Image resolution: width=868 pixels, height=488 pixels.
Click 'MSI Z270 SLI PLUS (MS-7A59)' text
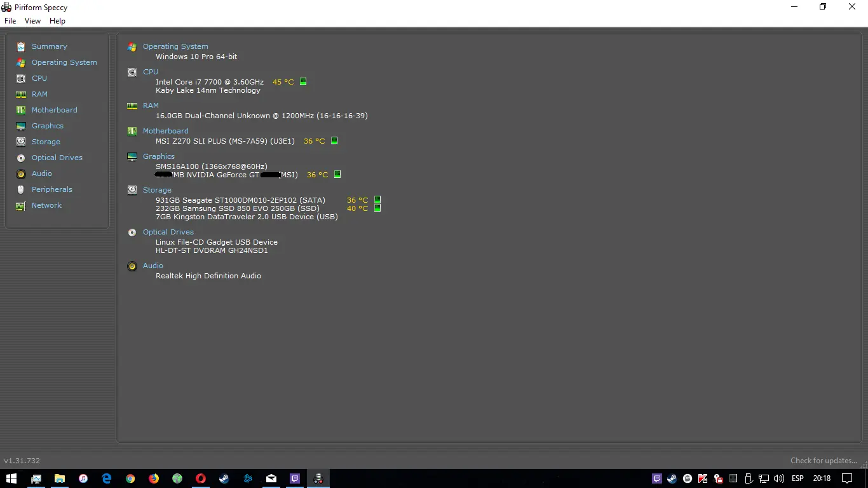[x=225, y=141]
